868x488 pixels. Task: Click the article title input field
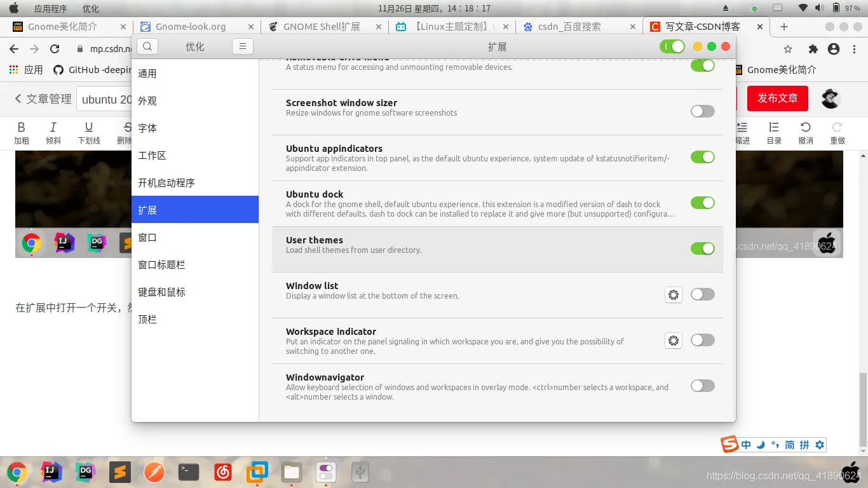pyautogui.click(x=105, y=99)
